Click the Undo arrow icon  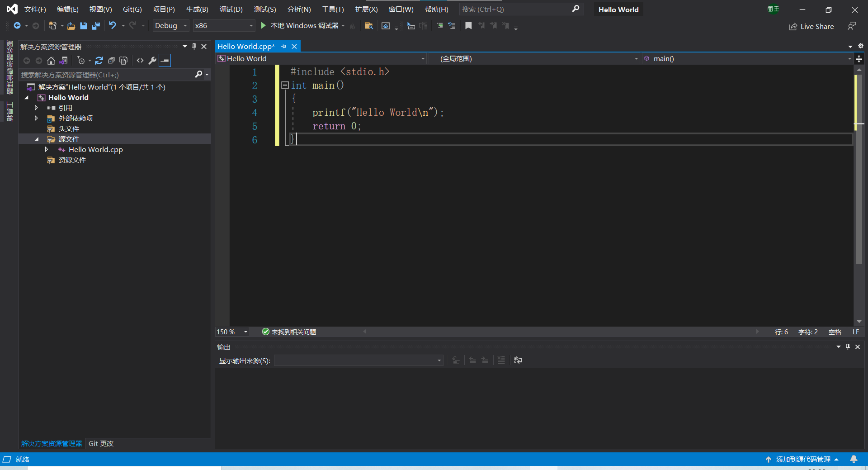113,26
